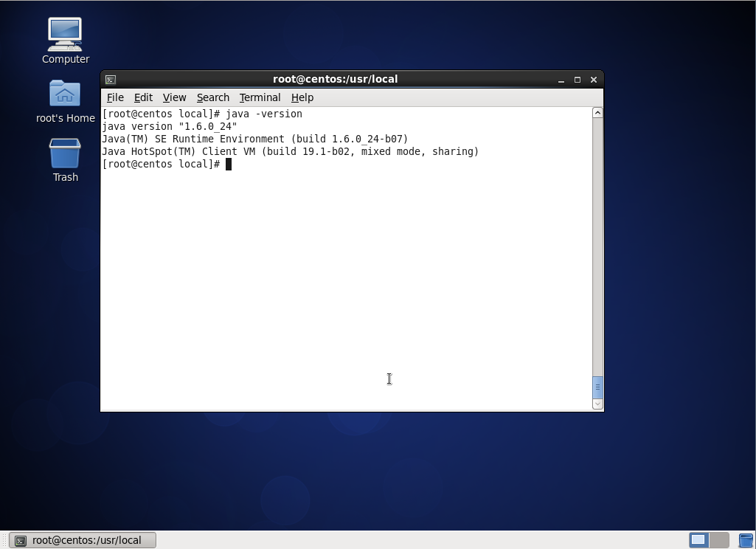Click the java version "1.6.0_24" line
Screen dimensions: 756x549
point(170,126)
